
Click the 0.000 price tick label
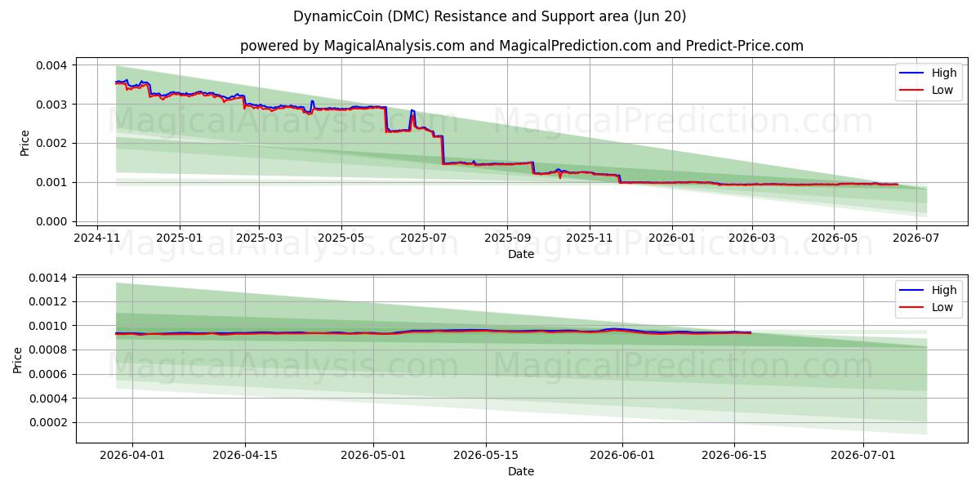pyautogui.click(x=54, y=221)
